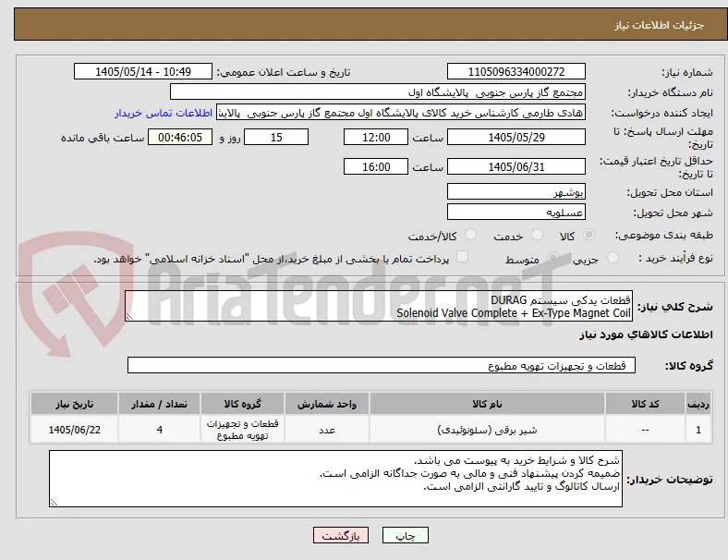
Task: Select the کالا radio button
Action: (x=588, y=235)
